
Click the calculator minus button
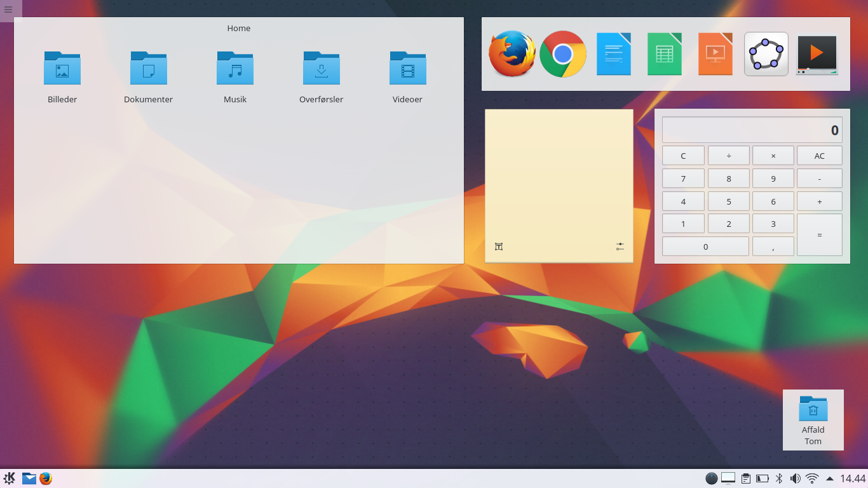[x=820, y=179]
